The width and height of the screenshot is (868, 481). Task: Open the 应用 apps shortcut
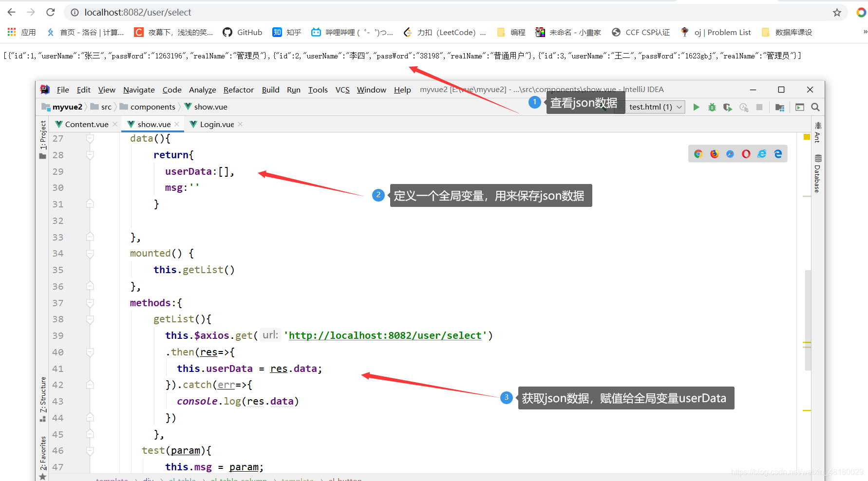[21, 32]
